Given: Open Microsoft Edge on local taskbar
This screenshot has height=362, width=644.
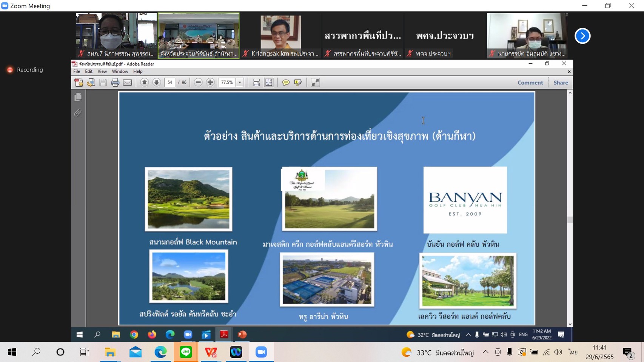Looking at the screenshot, I should pyautogui.click(x=160, y=352).
